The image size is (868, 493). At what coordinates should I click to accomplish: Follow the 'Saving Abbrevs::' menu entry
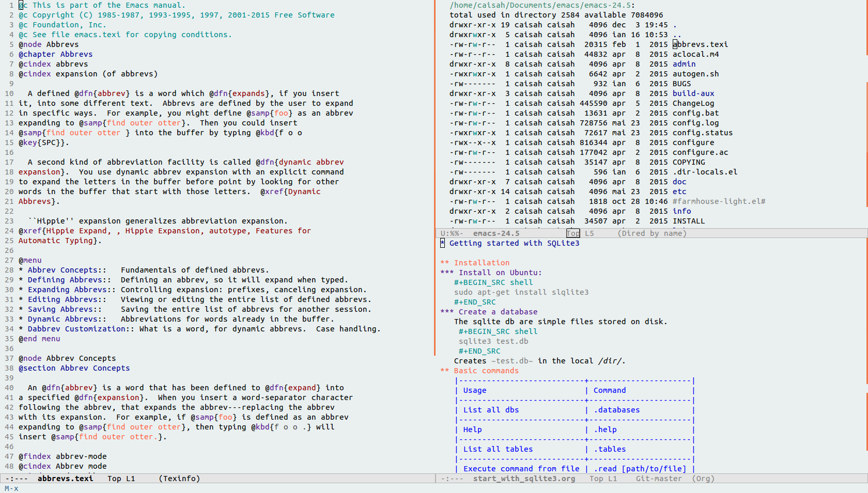[65, 309]
